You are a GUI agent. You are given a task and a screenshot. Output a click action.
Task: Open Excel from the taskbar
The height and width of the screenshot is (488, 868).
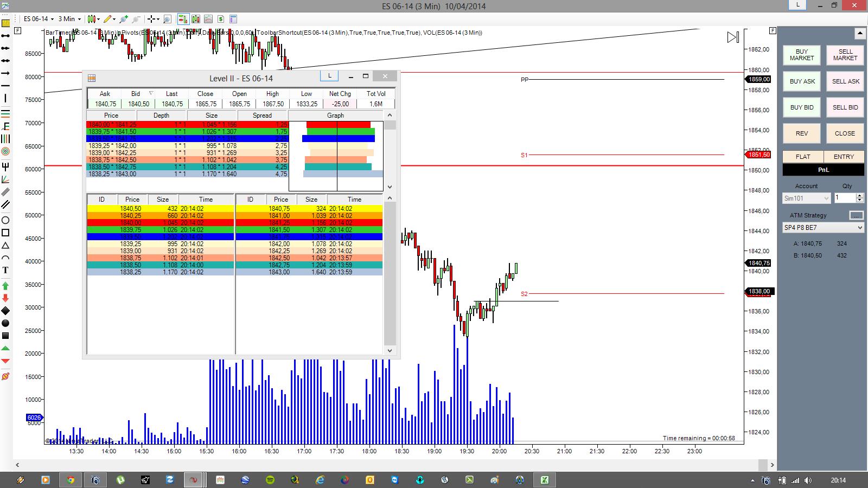click(x=544, y=480)
